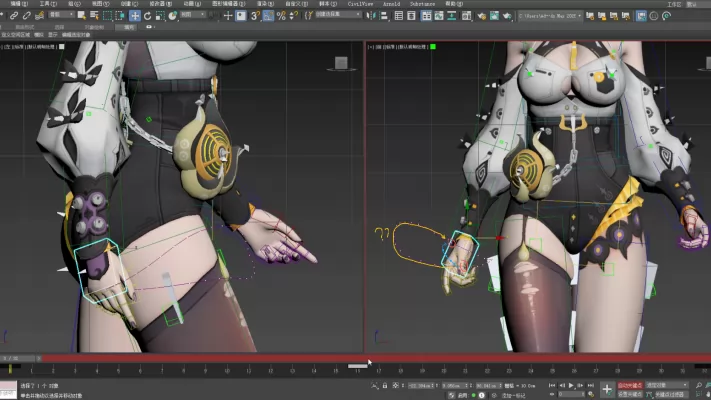Image resolution: width=711 pixels, height=400 pixels.
Task: Toggle Angle Snap
Action: click(268, 16)
